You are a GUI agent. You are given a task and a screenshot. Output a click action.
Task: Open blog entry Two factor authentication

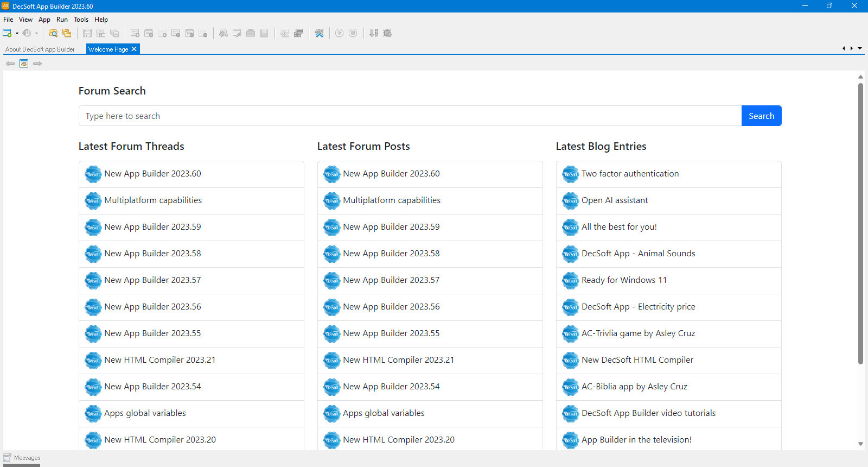pos(669,174)
